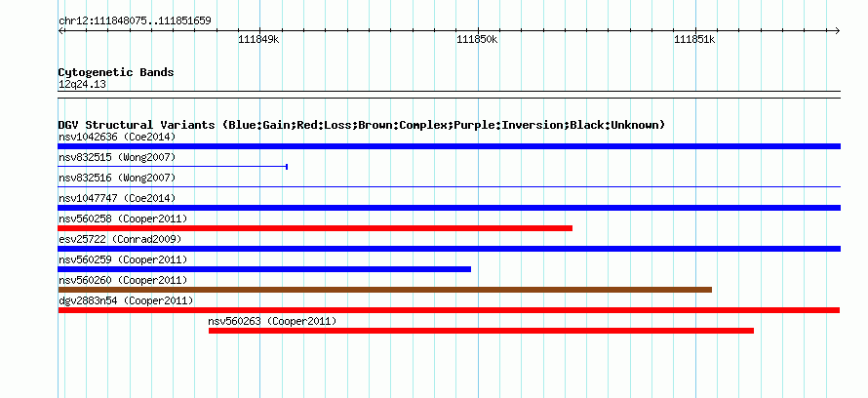868x398 pixels.
Task: Click the 111849k ruler tick label
Action: pos(258,40)
